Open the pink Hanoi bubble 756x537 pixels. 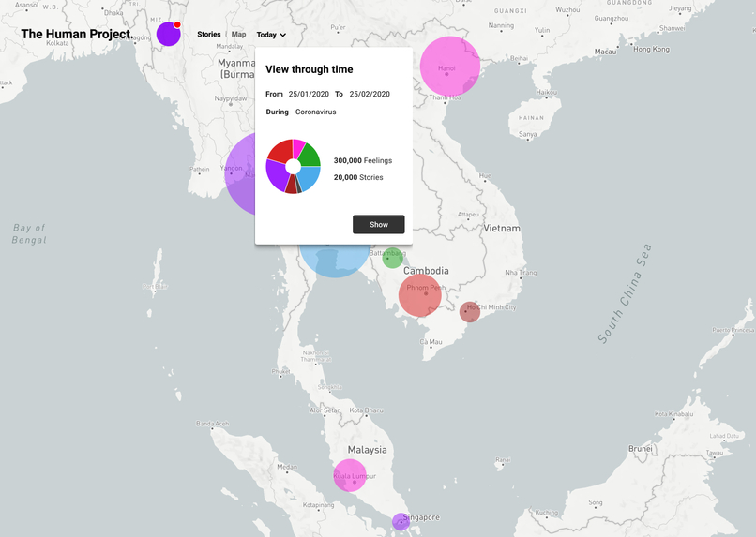click(x=450, y=66)
